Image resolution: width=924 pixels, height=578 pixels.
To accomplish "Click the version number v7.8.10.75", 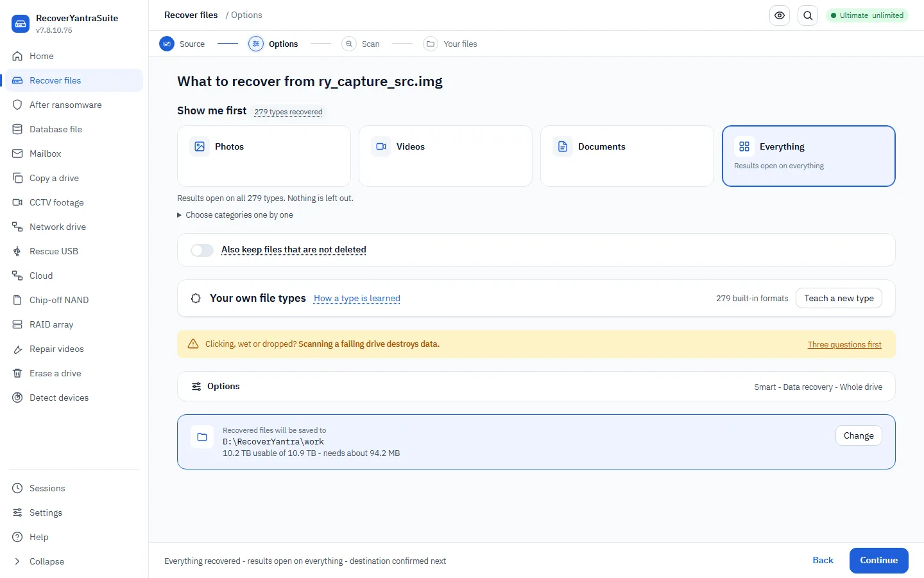I will tap(54, 30).
